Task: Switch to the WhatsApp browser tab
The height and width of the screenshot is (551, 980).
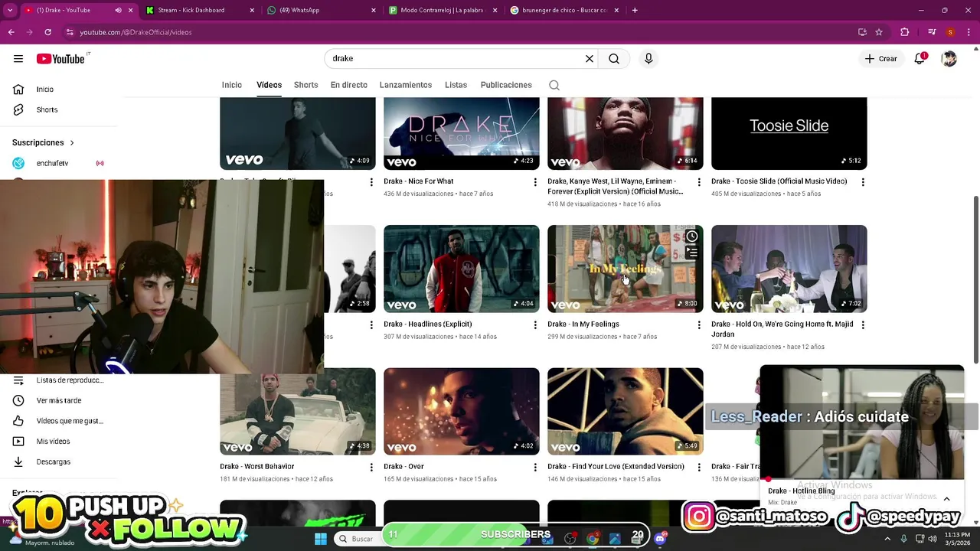Action: (322, 10)
